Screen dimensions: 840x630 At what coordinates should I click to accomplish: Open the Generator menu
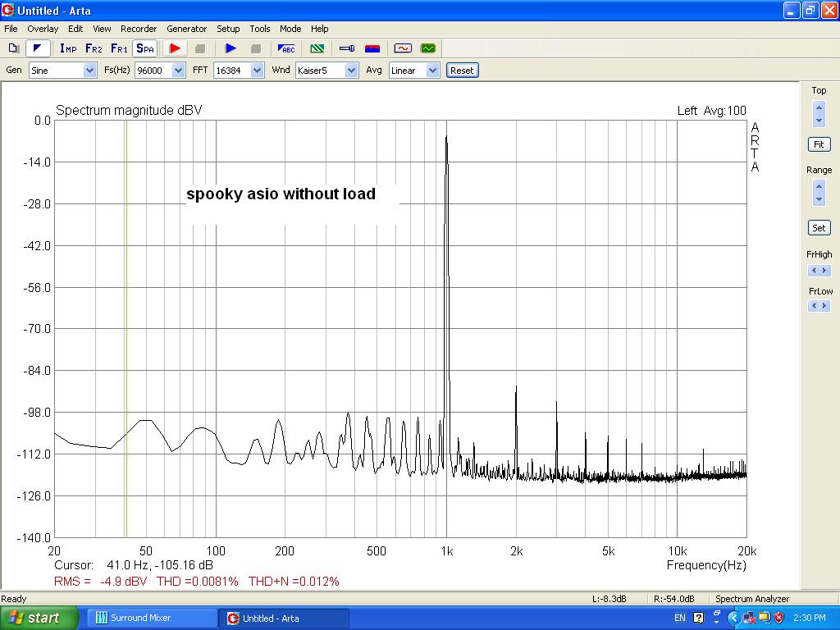tap(186, 29)
